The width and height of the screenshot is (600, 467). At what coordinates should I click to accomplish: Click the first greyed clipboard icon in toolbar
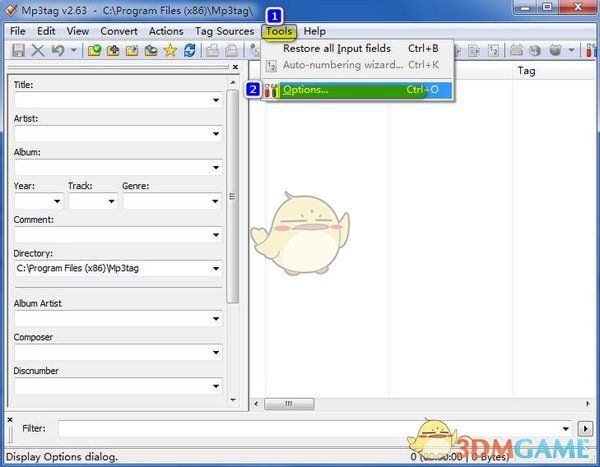click(x=212, y=50)
